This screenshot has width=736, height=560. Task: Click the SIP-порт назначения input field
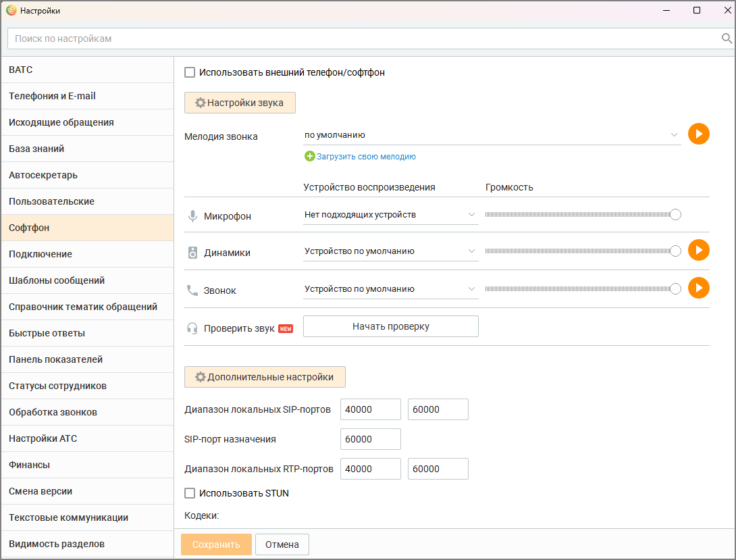(370, 439)
